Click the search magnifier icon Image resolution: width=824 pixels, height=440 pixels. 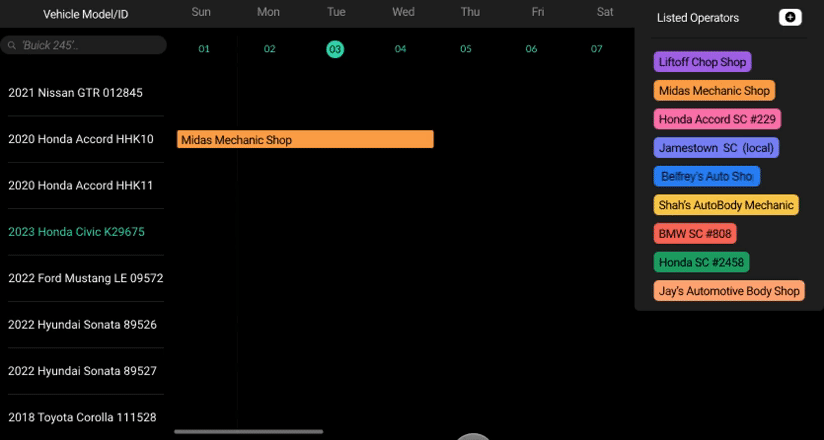pos(12,45)
